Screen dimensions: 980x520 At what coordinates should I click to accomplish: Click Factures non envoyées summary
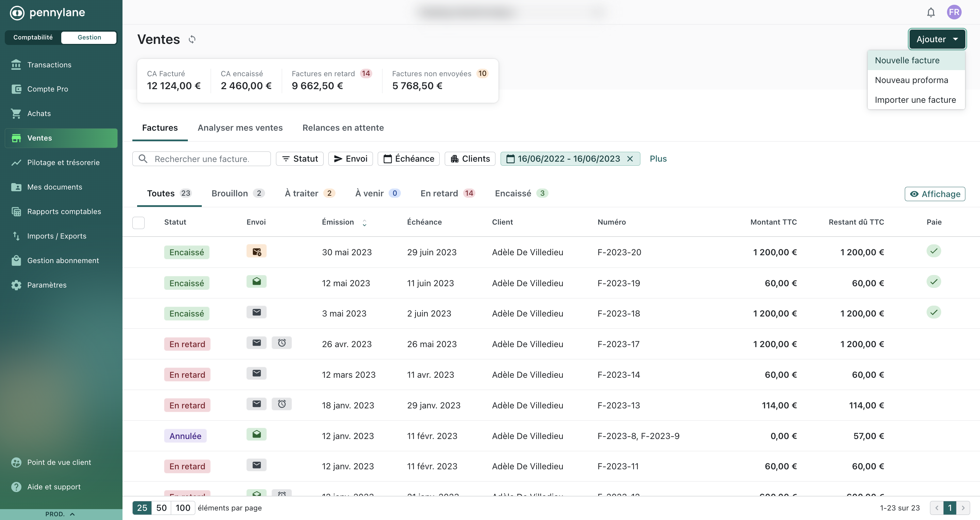pyautogui.click(x=440, y=80)
